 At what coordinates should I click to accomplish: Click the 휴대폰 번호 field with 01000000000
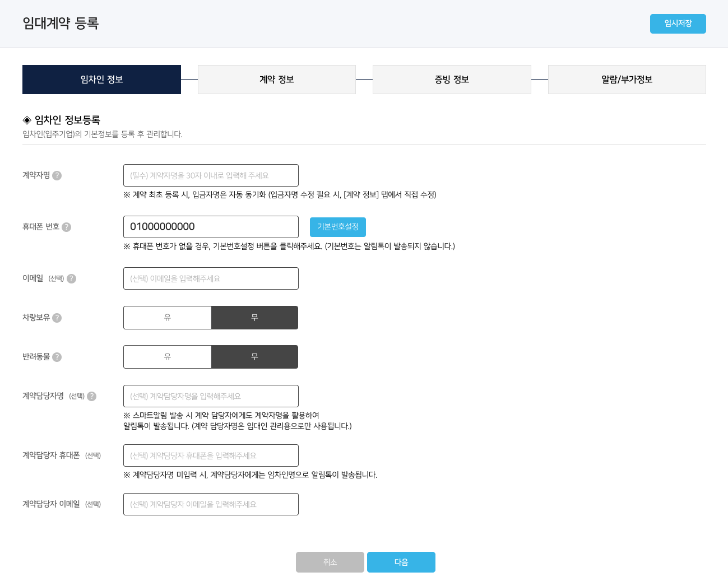point(211,227)
